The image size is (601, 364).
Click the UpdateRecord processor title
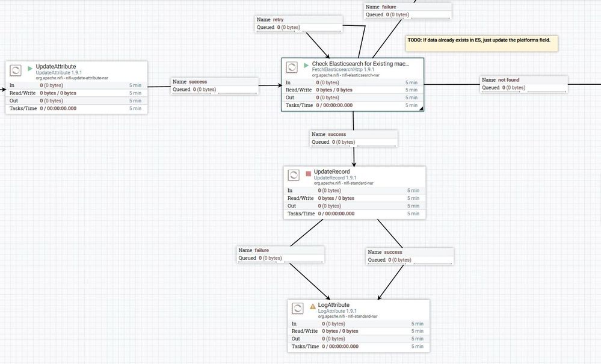coord(332,171)
